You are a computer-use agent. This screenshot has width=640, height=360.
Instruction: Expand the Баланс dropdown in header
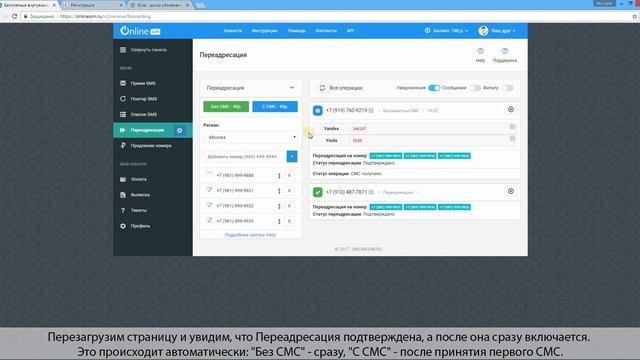pyautogui.click(x=450, y=31)
